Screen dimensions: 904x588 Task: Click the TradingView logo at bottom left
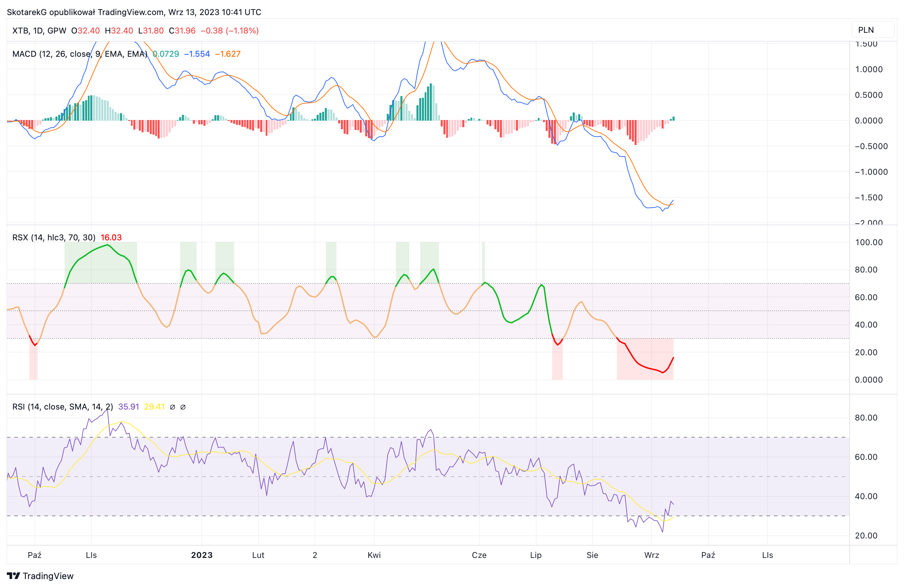[40, 576]
